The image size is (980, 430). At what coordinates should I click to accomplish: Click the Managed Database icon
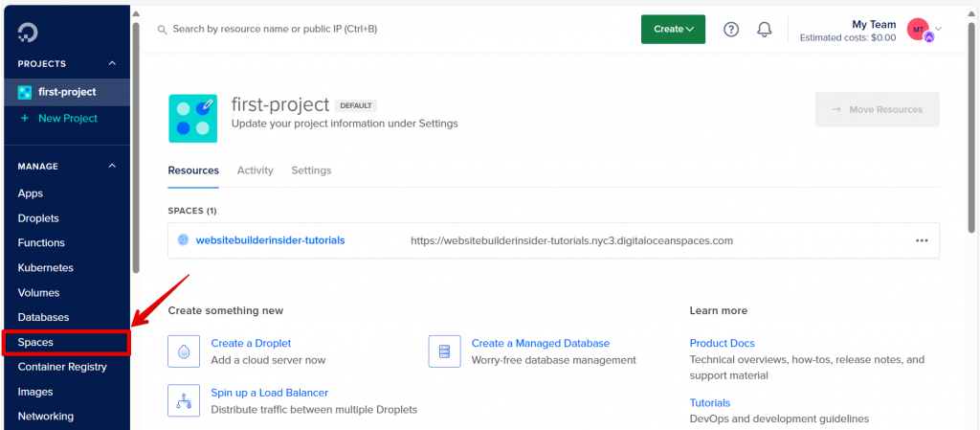pos(444,351)
